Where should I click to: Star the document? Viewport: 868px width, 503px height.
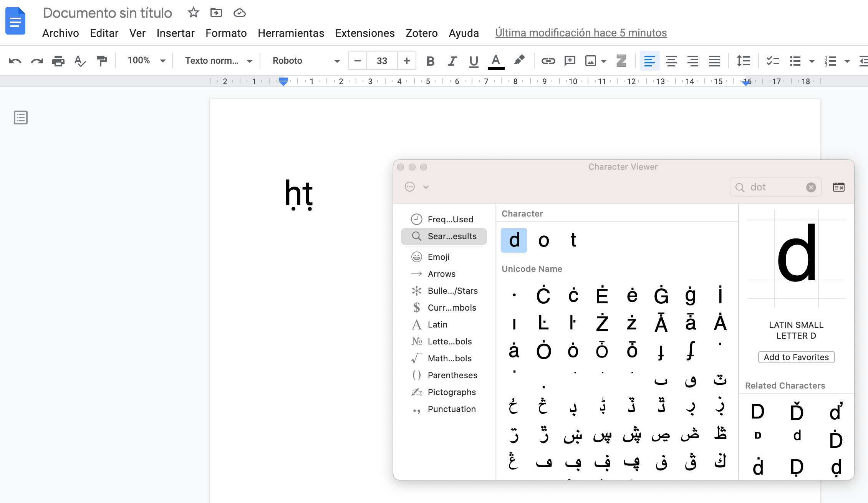coord(193,13)
